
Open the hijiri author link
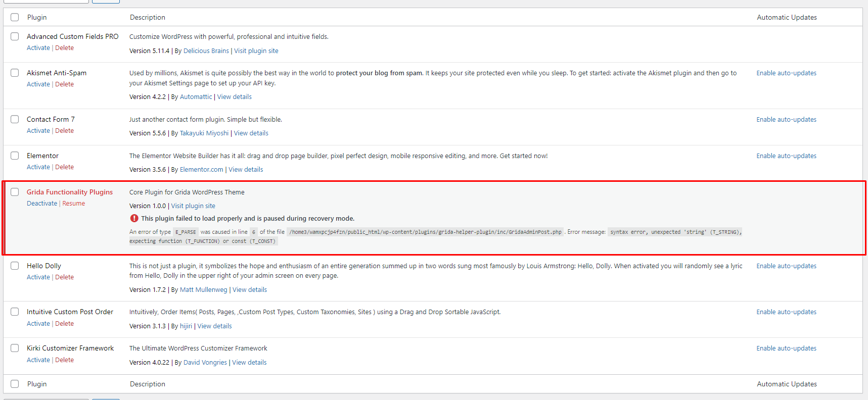186,326
